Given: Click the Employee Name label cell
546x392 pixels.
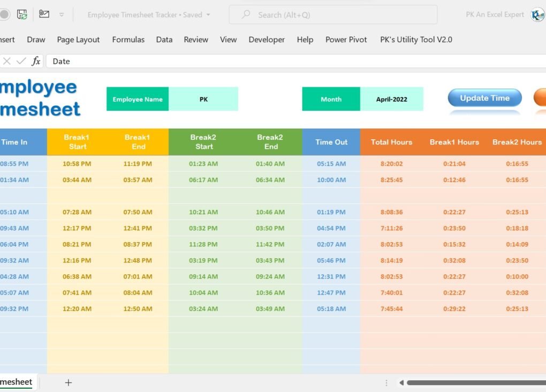Looking at the screenshot, I should 138,99.
